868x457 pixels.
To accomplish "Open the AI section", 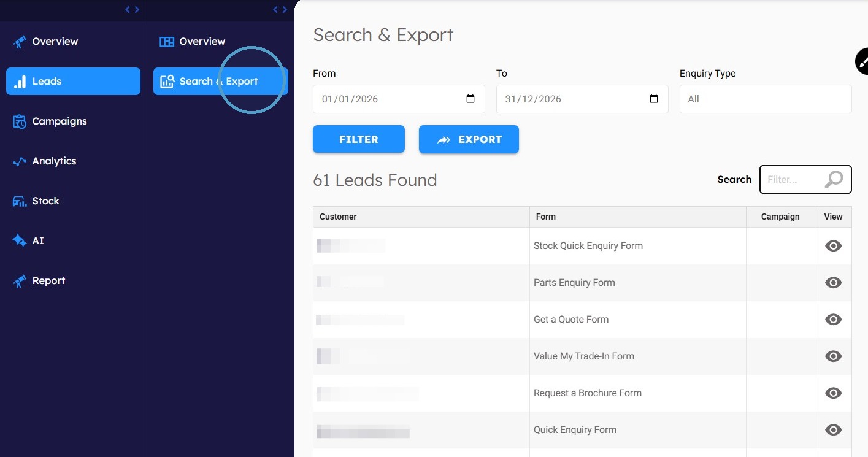I will pos(73,240).
